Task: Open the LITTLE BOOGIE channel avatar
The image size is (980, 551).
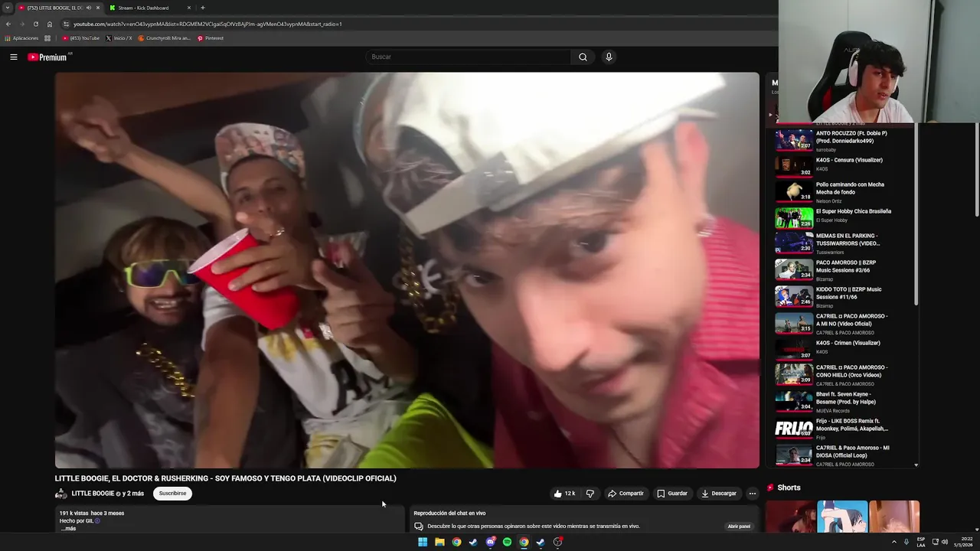Action: (60, 494)
